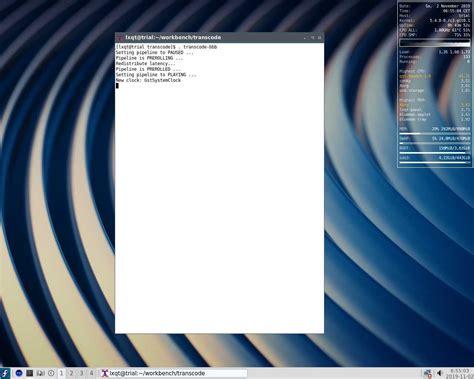This screenshot has width=474, height=379.
Task: Click the terminal window title bar icon
Action: pos(120,38)
